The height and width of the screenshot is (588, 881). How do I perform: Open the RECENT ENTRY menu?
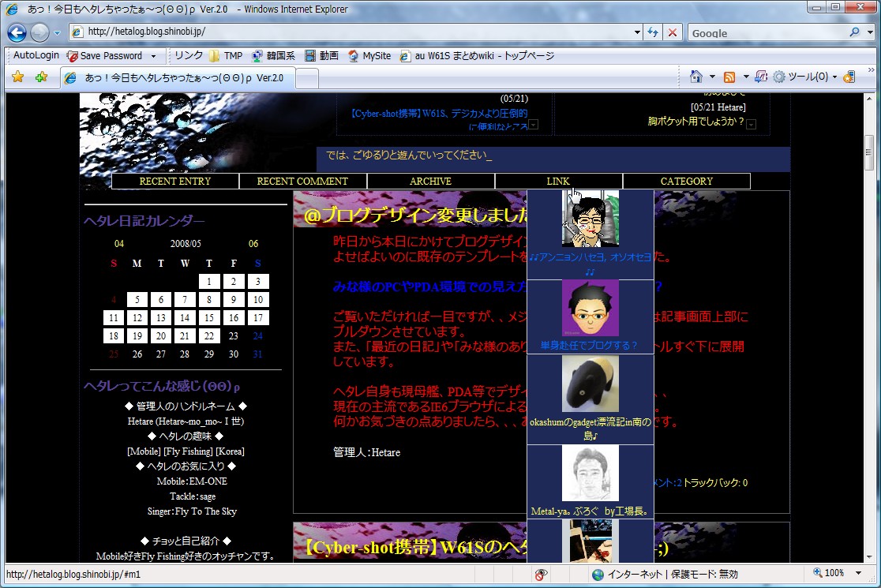pos(175,182)
